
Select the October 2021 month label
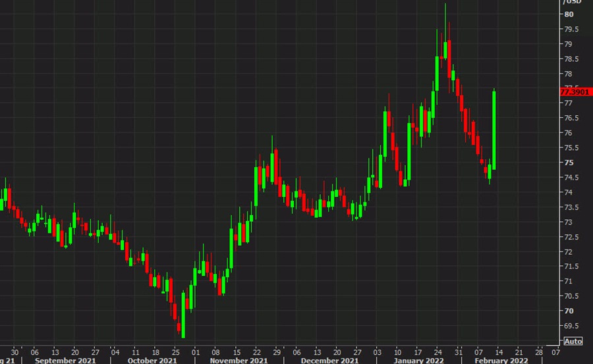[x=152, y=360]
